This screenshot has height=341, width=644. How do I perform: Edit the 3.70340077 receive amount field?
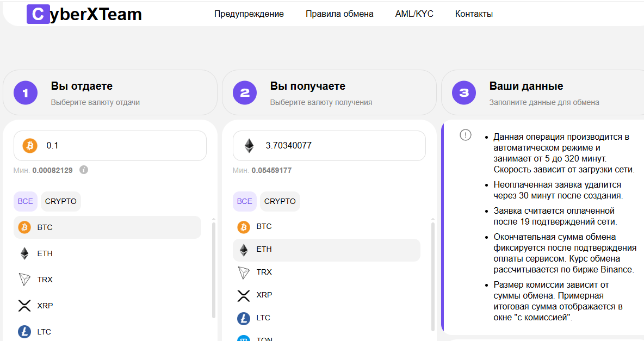[x=330, y=145]
